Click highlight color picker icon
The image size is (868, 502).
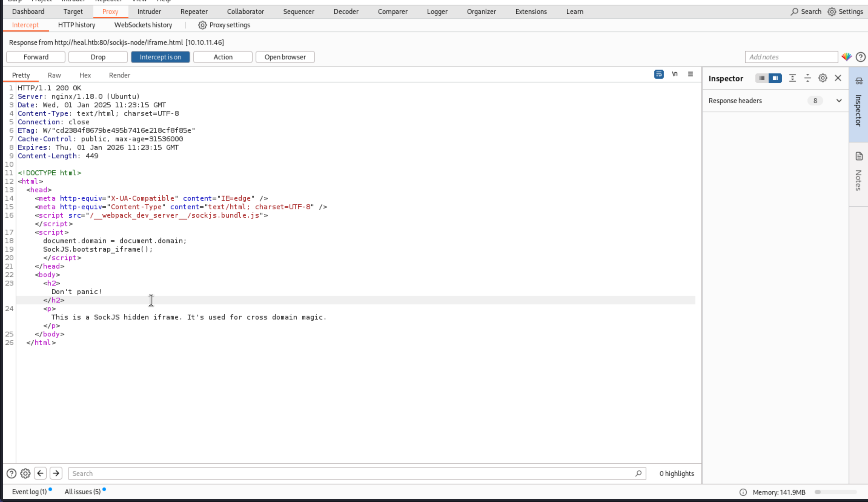[x=846, y=57]
